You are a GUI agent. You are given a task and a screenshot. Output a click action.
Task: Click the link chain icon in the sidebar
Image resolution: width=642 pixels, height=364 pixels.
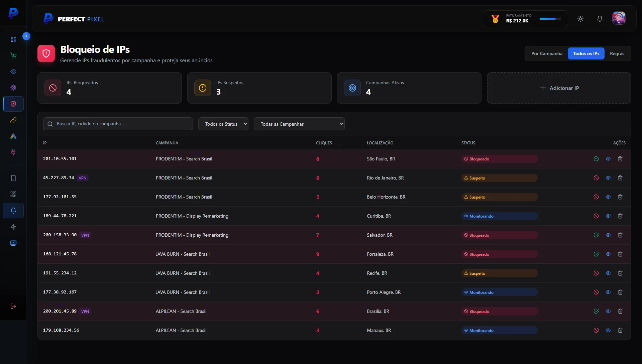[x=13, y=120]
